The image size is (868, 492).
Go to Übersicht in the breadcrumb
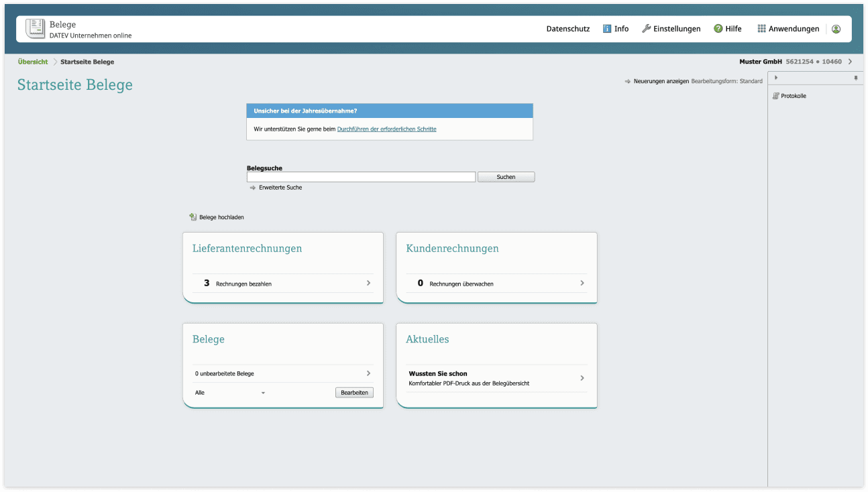click(x=32, y=61)
